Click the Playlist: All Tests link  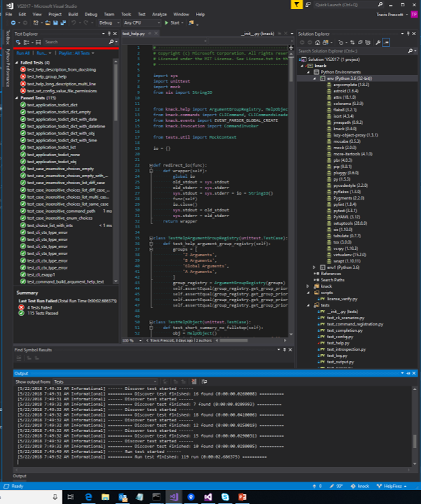coord(74,53)
